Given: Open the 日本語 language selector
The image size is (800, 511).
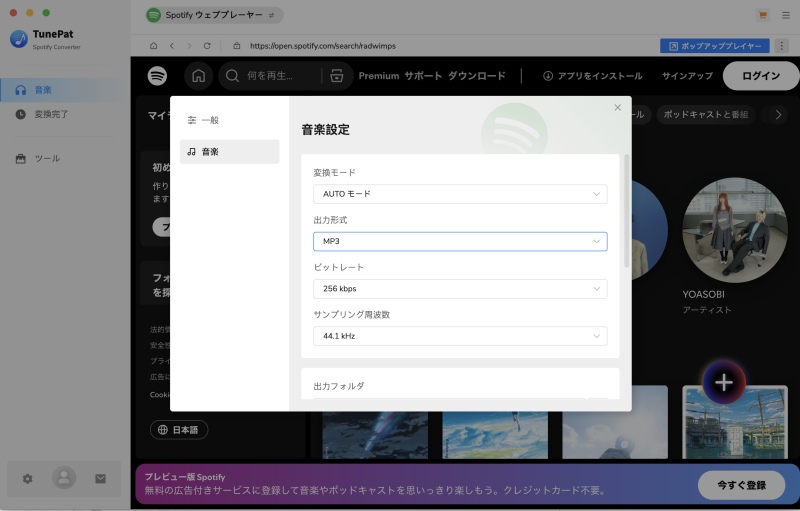Looking at the screenshot, I should point(179,429).
